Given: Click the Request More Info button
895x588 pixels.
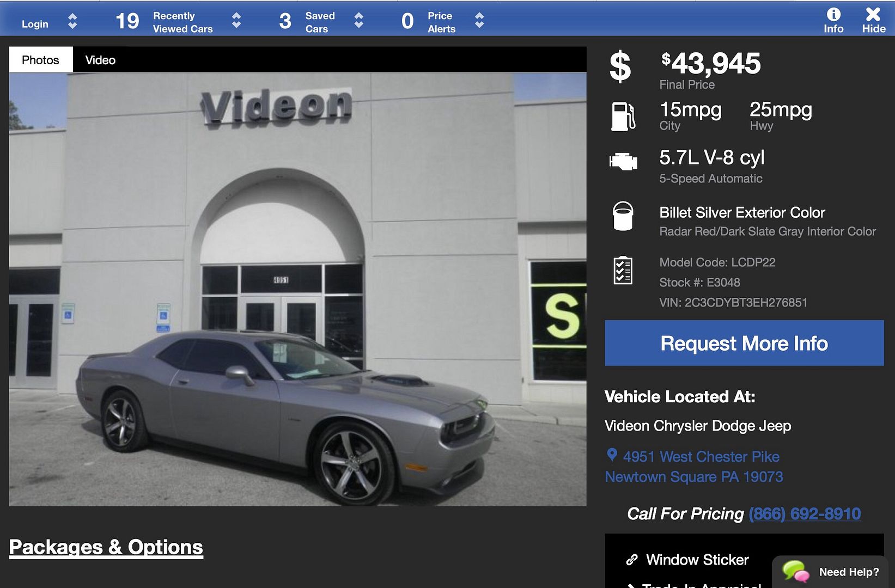Looking at the screenshot, I should 744,343.
